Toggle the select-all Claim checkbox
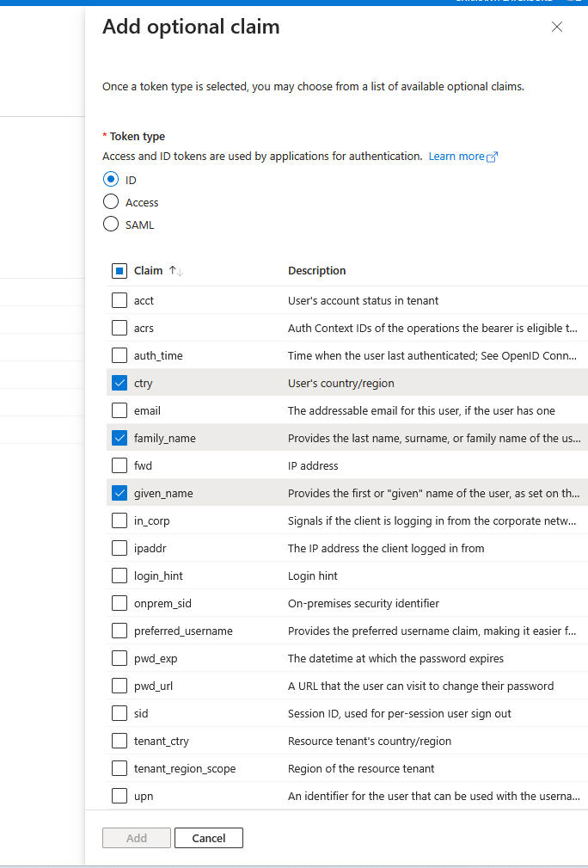The height and width of the screenshot is (868, 588). pyautogui.click(x=119, y=271)
